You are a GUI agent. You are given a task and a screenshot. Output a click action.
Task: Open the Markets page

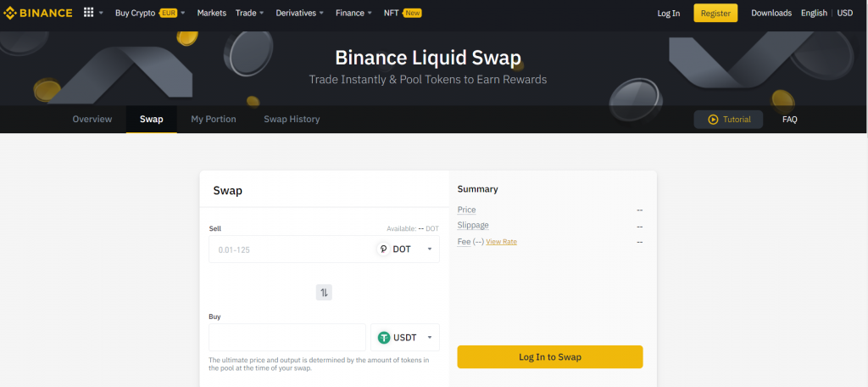(211, 13)
